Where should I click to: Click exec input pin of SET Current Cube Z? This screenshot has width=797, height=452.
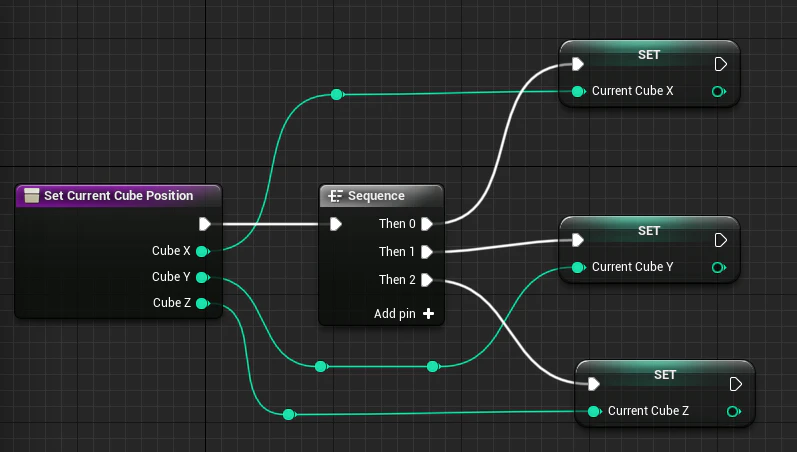(x=594, y=384)
